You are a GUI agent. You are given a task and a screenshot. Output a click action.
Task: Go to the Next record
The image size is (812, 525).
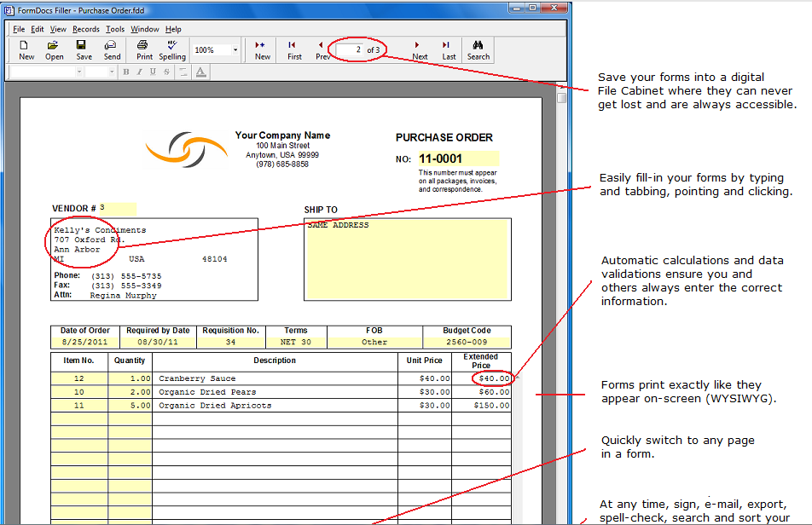419,49
